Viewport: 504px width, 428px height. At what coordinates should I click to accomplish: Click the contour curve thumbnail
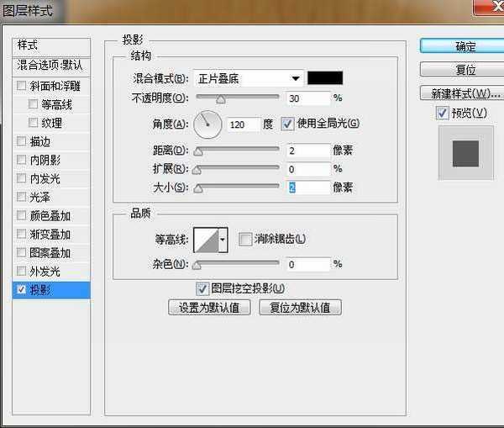206,240
